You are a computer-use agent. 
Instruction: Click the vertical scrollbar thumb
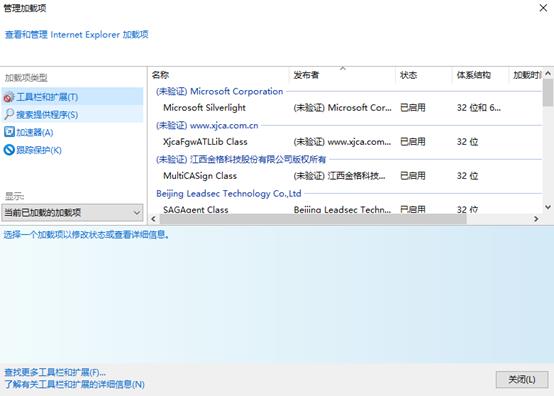548,93
